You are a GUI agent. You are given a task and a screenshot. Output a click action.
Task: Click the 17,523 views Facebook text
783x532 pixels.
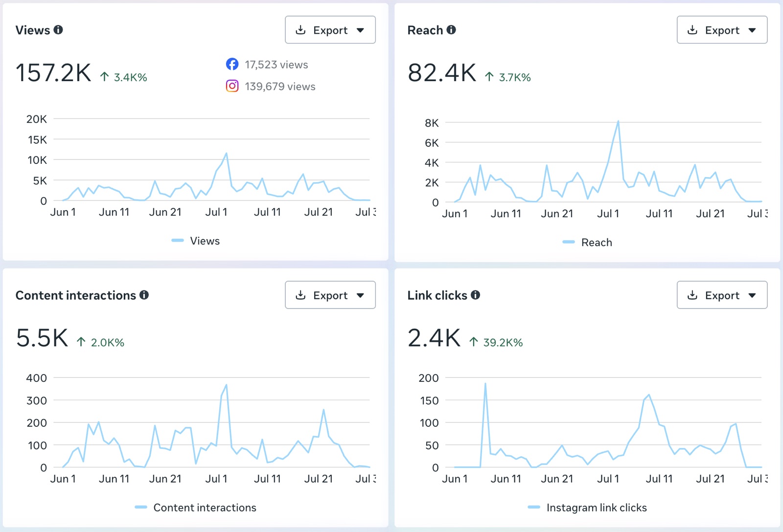coord(276,65)
